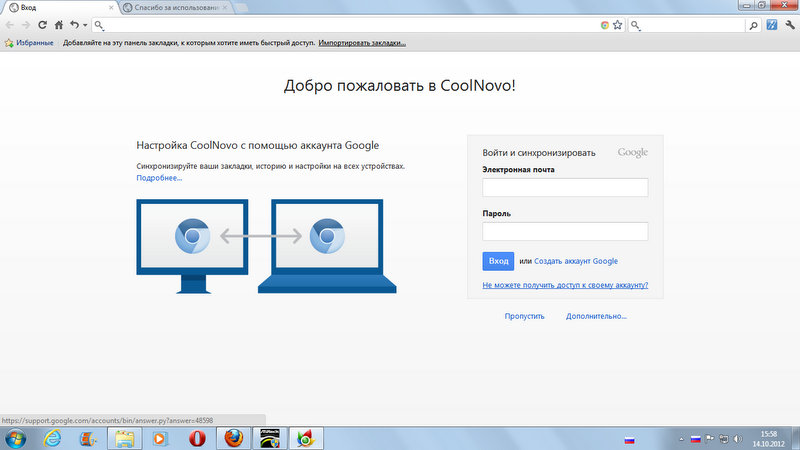Image resolution: width=800 pixels, height=450 pixels.
Task: Switch to the 'Спасибо за использование' tab
Action: [176, 8]
